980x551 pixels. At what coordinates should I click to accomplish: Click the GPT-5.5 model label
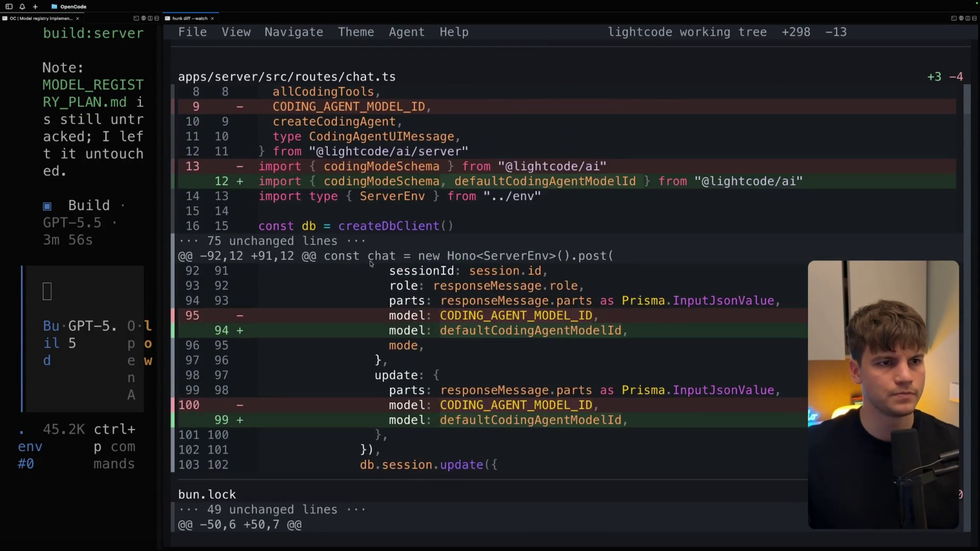click(72, 223)
